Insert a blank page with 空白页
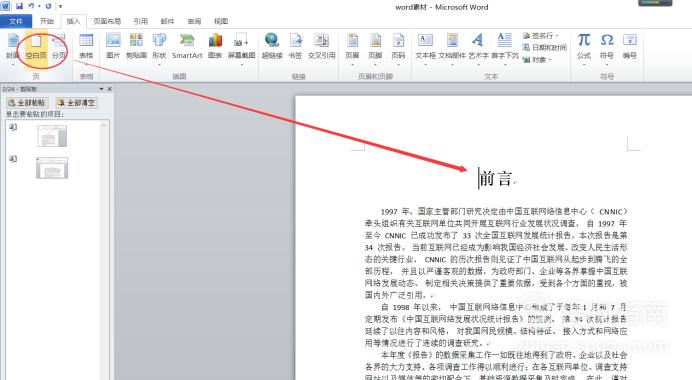692x380 pixels. pyautogui.click(x=36, y=49)
